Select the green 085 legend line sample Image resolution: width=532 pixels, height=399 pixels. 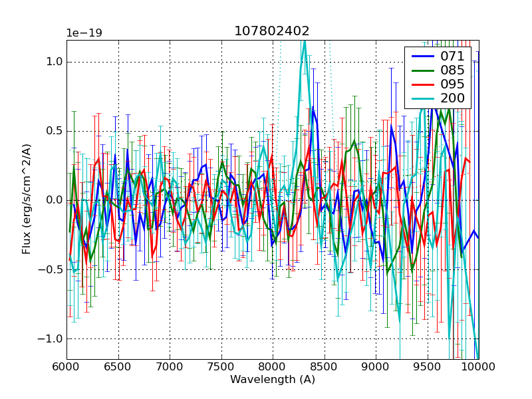(421, 71)
